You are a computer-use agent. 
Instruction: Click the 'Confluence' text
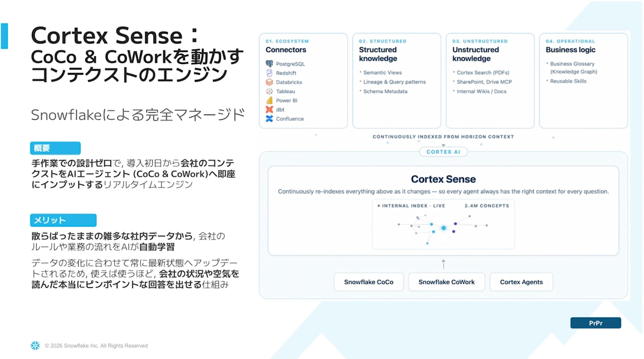coord(290,119)
